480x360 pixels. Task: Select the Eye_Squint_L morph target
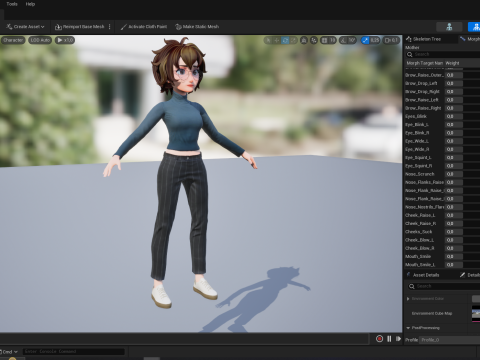coord(418,157)
